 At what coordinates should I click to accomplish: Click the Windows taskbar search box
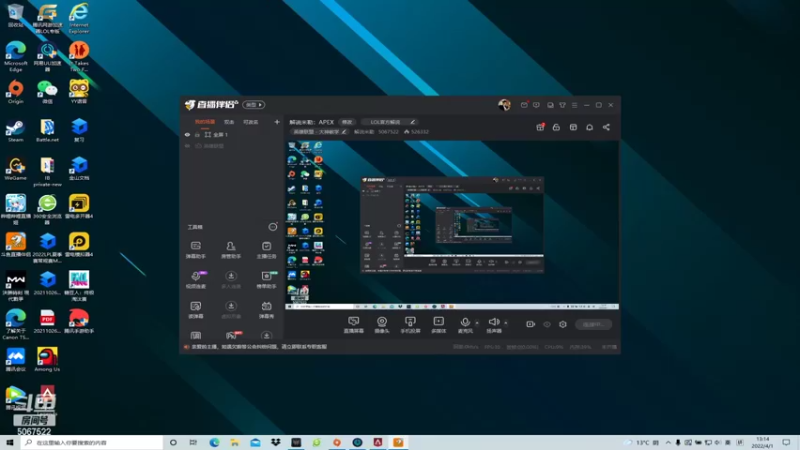pyautogui.click(x=92, y=442)
